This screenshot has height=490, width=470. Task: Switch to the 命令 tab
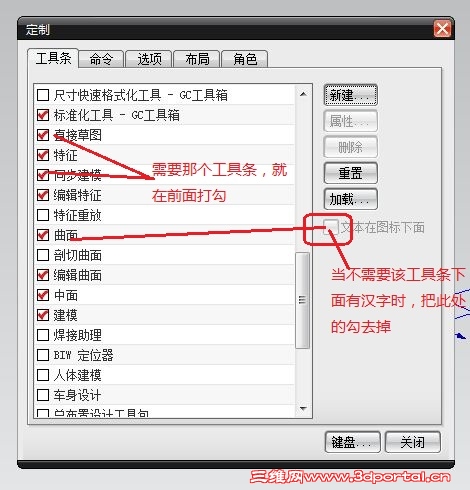pos(101,59)
